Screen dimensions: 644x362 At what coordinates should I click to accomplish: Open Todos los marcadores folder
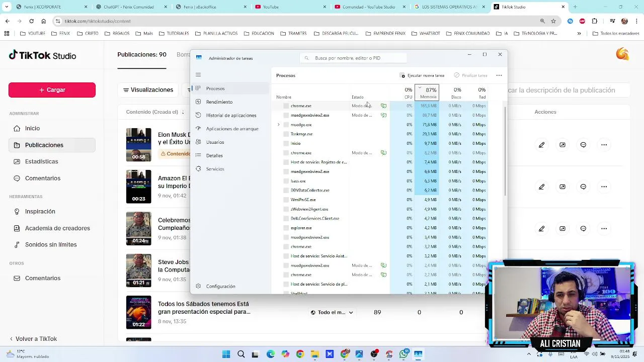[x=616, y=34]
